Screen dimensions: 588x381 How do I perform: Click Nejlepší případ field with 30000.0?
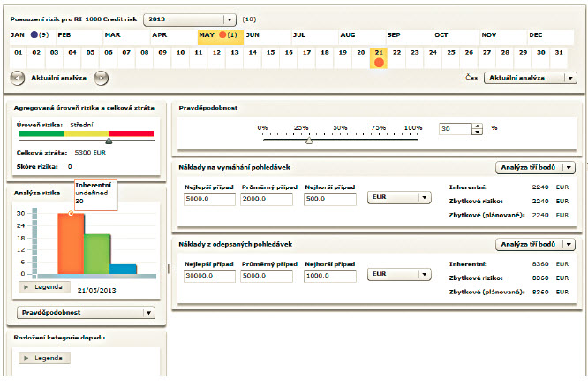pos(209,276)
